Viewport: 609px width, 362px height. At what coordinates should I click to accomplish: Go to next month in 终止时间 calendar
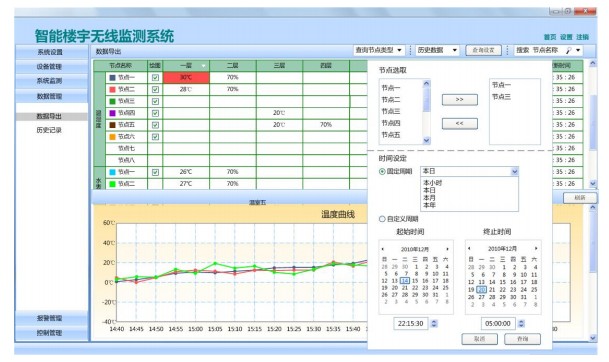536,248
